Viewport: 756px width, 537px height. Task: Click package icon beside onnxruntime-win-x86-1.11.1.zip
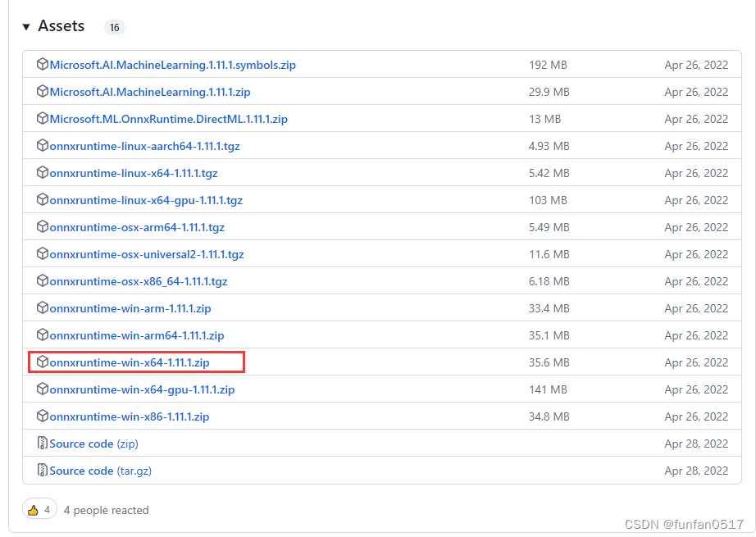click(x=43, y=416)
